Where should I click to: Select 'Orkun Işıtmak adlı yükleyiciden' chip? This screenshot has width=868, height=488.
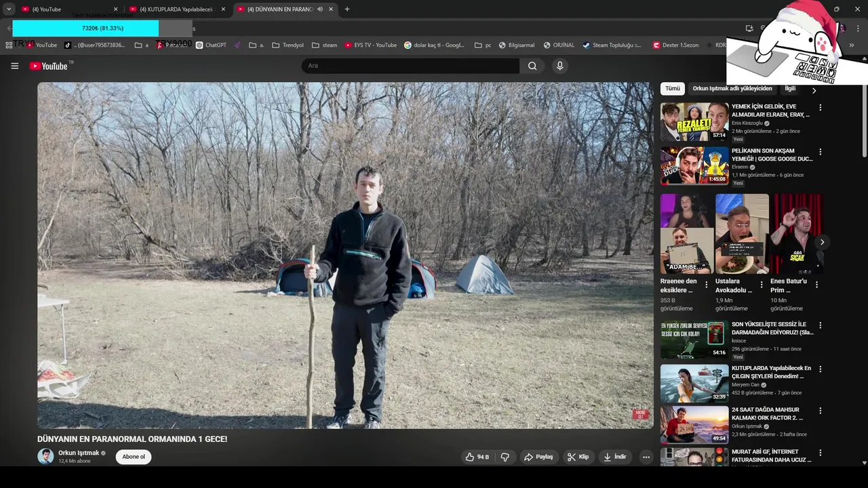(x=732, y=89)
